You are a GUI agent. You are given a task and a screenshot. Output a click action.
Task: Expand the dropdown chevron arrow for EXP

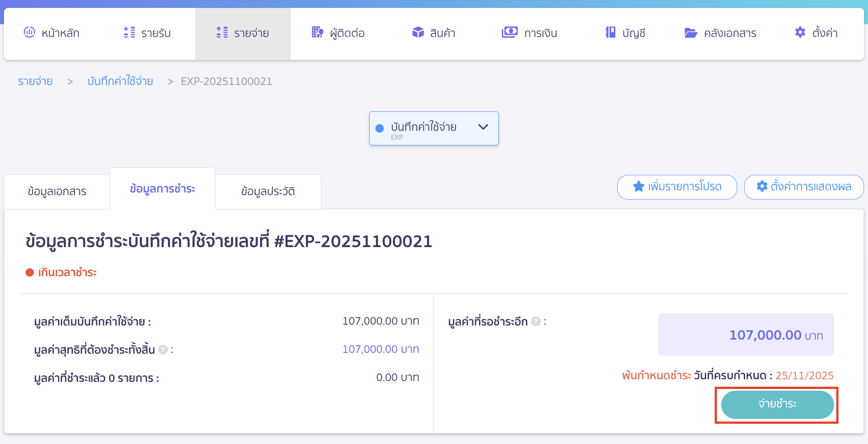483,127
